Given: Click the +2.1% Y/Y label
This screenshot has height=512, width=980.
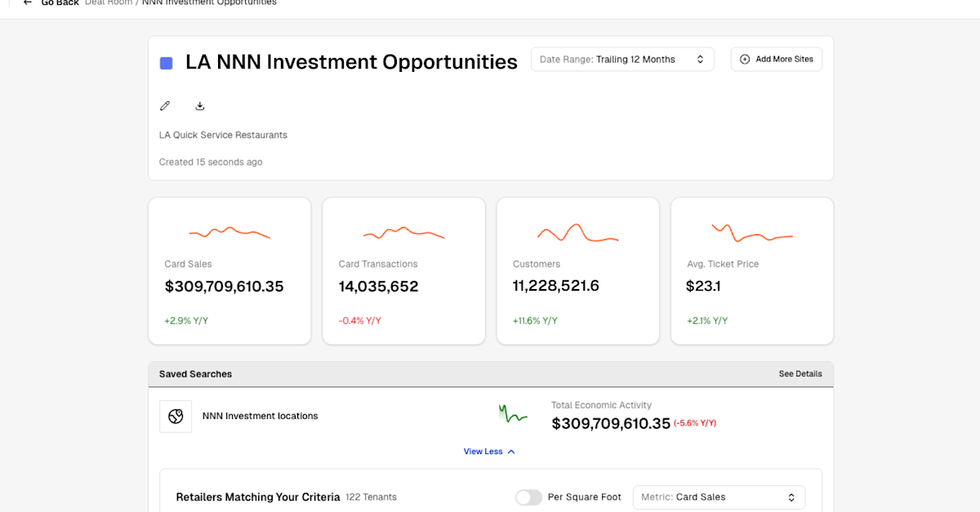Looking at the screenshot, I should tap(708, 321).
